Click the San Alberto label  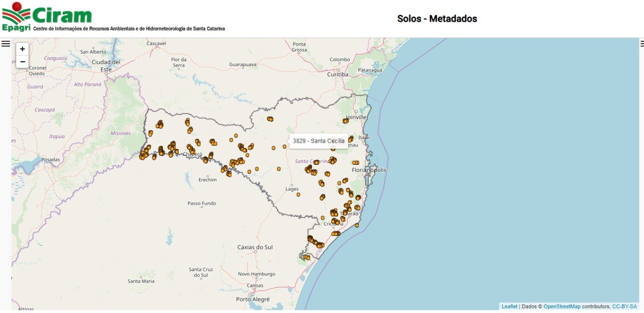pos(94,52)
